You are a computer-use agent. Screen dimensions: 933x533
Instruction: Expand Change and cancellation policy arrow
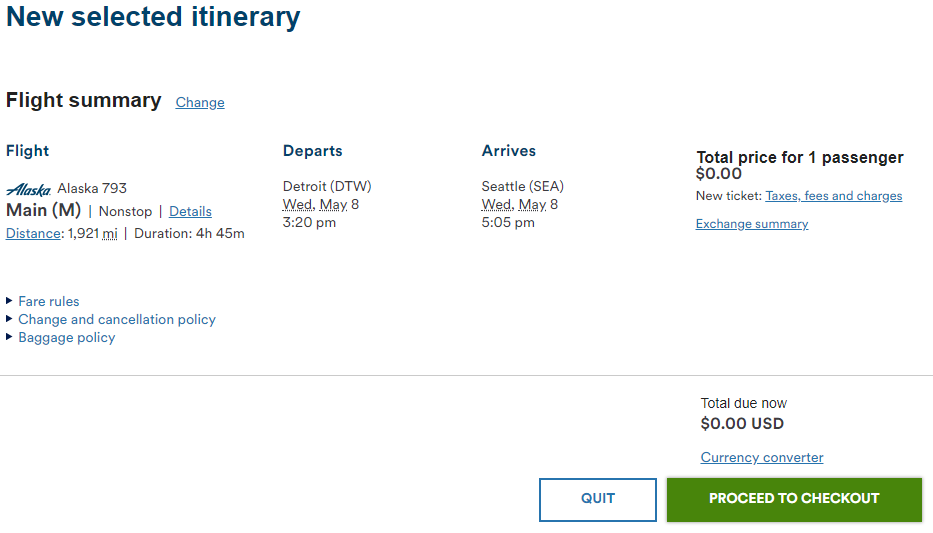click(x=9, y=319)
